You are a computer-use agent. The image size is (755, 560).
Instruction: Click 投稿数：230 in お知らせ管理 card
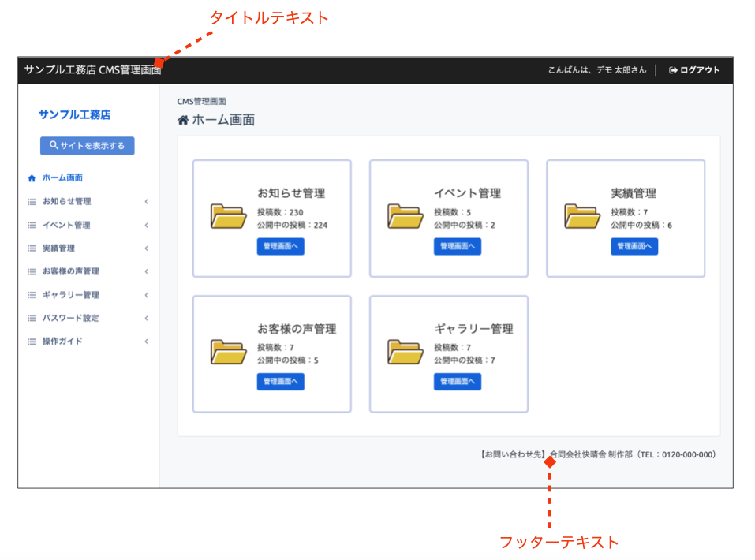pos(280,212)
